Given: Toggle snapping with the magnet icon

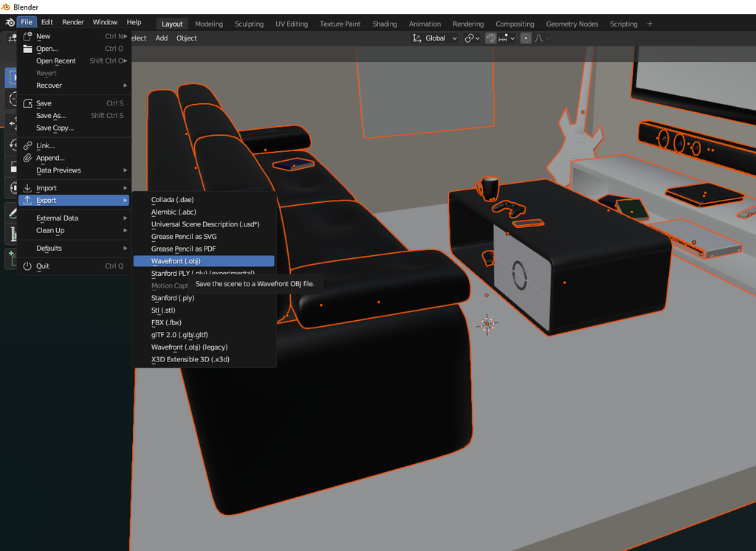Looking at the screenshot, I should click(491, 38).
